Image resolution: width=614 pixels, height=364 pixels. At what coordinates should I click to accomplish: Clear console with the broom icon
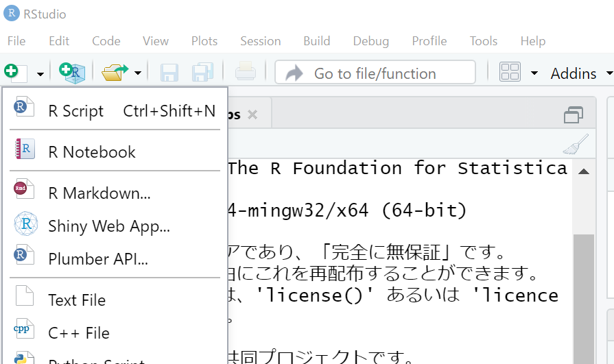tap(576, 144)
